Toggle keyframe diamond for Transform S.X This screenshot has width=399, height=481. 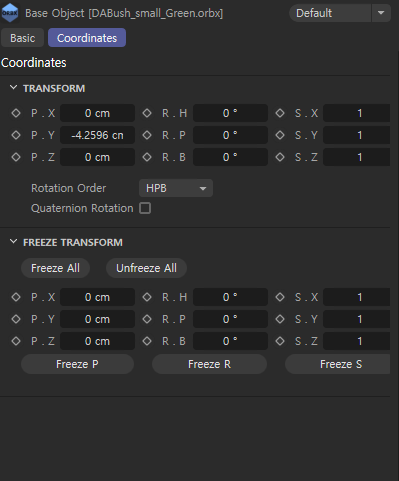pyautogui.click(x=280, y=113)
